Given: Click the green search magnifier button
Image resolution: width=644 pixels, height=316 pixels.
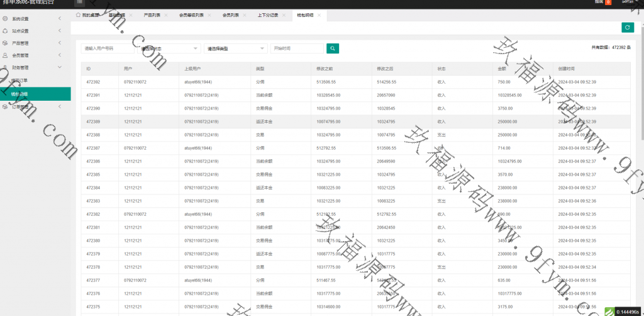Looking at the screenshot, I should [x=333, y=48].
